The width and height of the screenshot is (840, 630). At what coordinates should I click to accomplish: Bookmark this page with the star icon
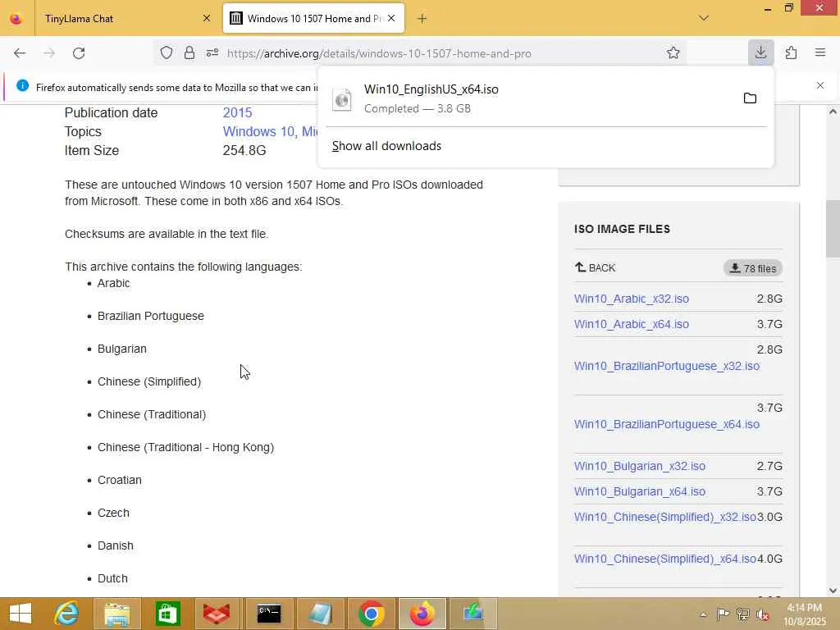[x=673, y=53]
